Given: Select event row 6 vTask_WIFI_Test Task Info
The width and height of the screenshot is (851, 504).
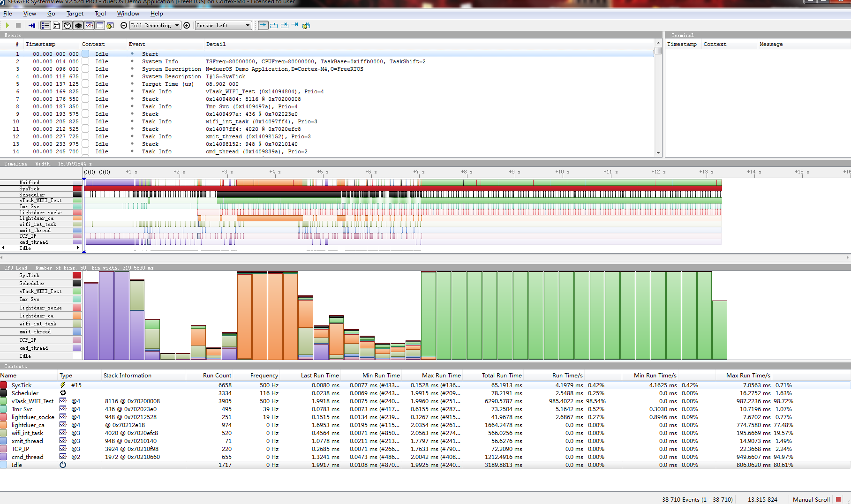Looking at the screenshot, I should coord(327,91).
